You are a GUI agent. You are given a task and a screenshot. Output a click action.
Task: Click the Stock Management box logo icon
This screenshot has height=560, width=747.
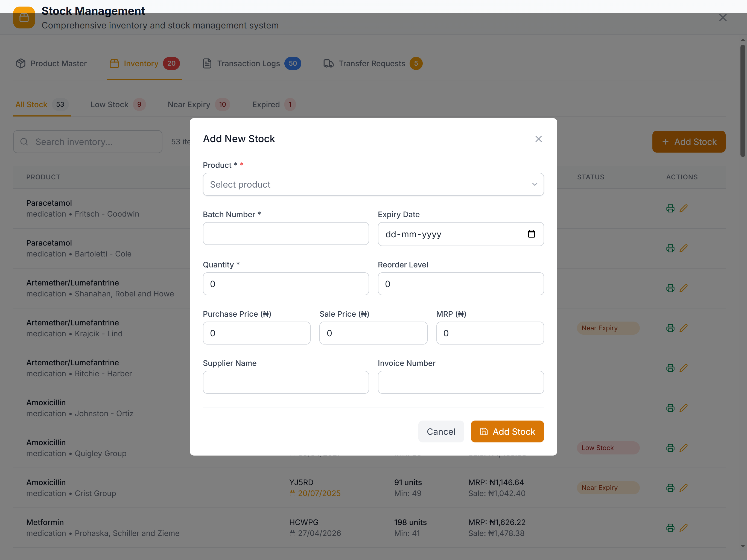pyautogui.click(x=24, y=17)
